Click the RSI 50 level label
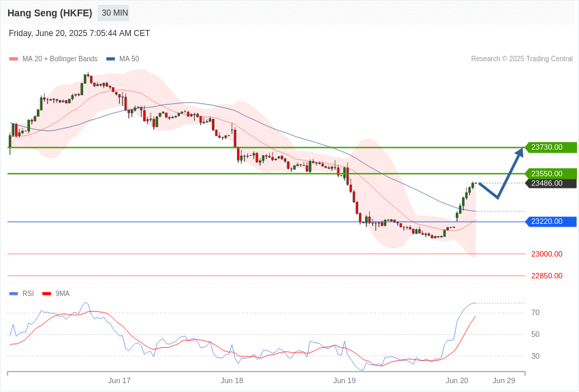Screen dimensions: 579x392 [x=535, y=334]
